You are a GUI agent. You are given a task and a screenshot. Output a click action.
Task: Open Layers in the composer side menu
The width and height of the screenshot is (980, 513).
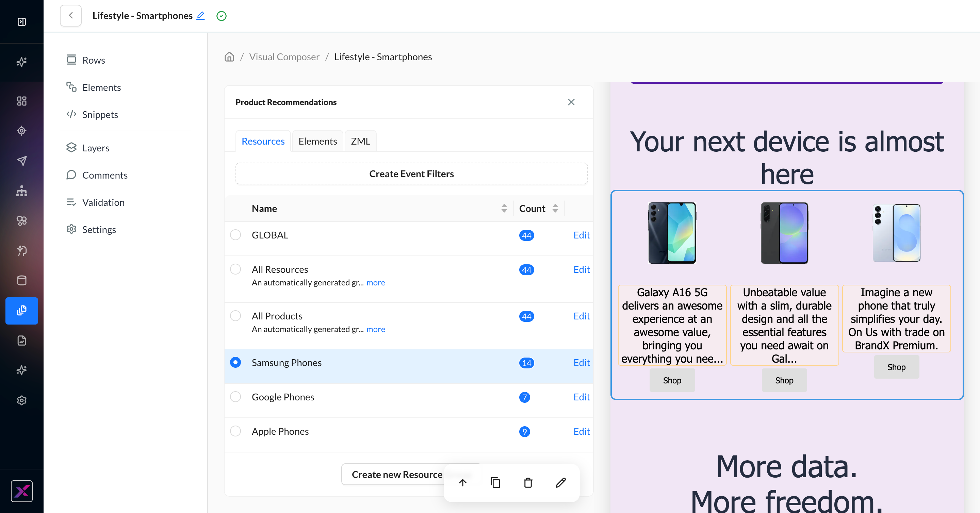(x=88, y=148)
